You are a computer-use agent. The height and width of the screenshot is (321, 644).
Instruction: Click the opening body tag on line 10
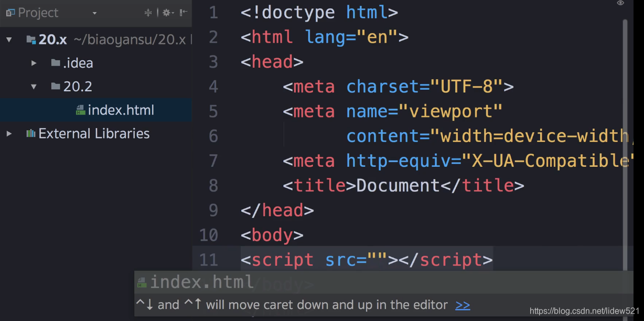[x=272, y=235]
